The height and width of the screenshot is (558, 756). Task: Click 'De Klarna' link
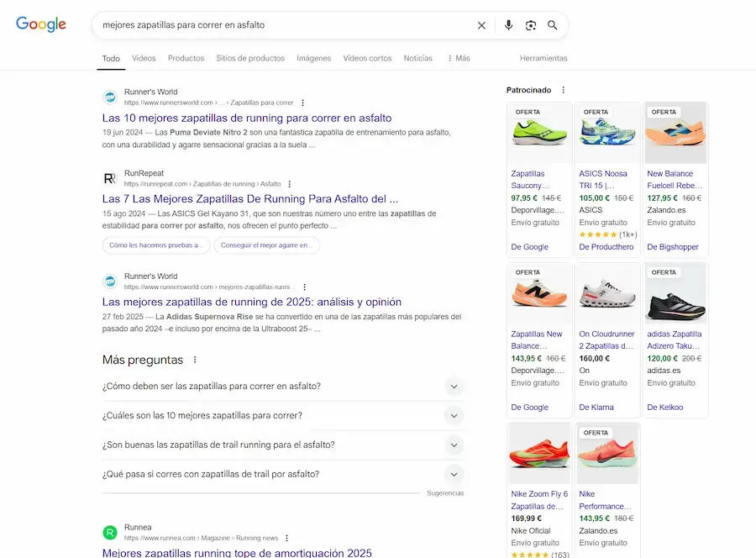(x=596, y=408)
